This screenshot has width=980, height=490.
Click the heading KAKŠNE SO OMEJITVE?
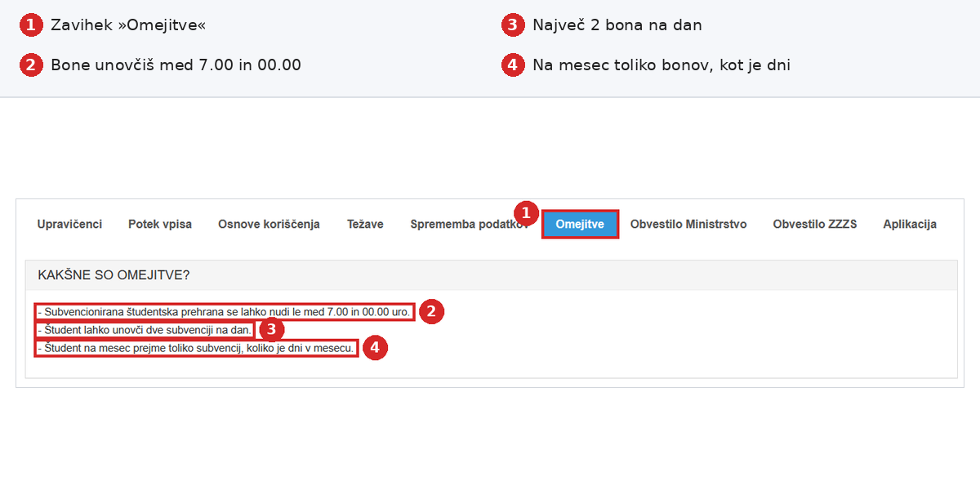tap(114, 275)
